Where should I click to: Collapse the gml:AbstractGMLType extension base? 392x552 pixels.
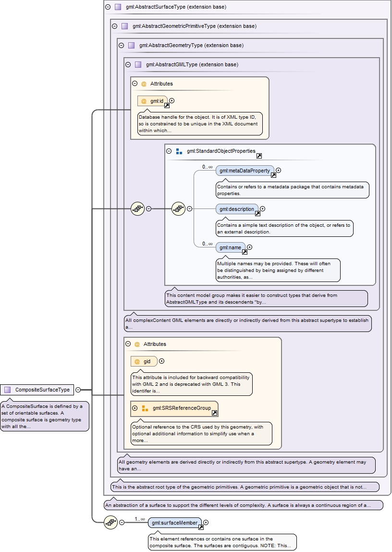(x=128, y=65)
